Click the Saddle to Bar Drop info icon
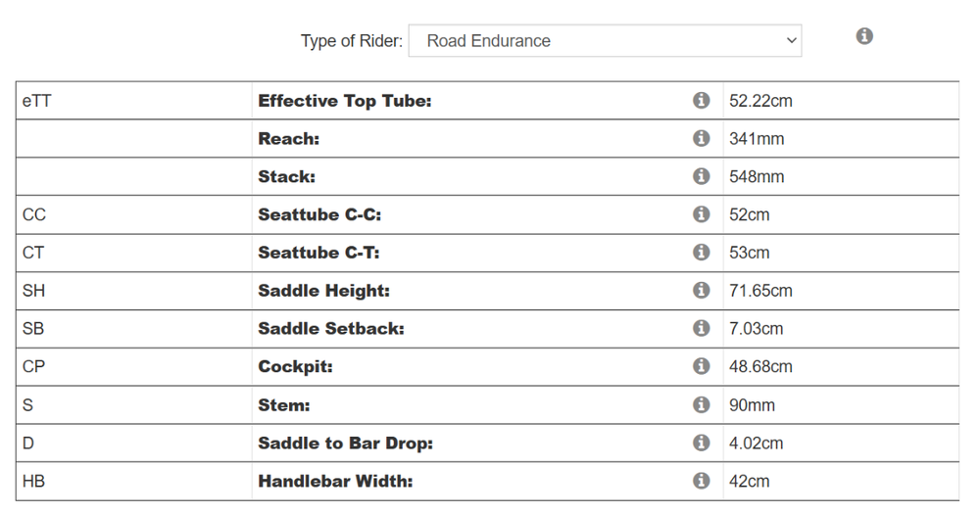 pos(702,443)
